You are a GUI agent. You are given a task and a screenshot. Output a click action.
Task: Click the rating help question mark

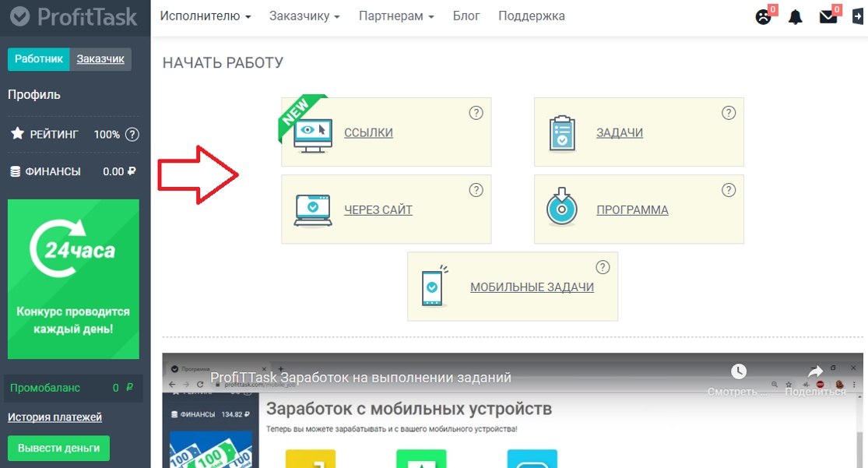tap(132, 134)
